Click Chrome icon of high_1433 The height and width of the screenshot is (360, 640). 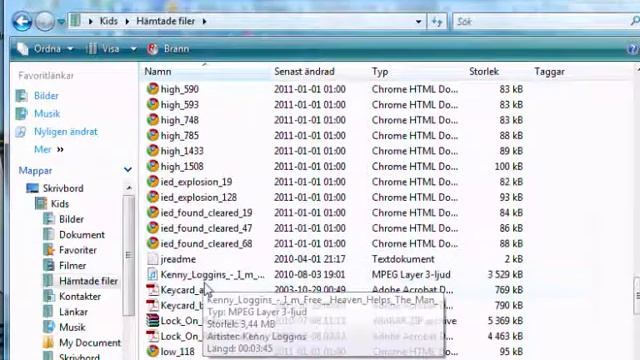[x=153, y=151]
